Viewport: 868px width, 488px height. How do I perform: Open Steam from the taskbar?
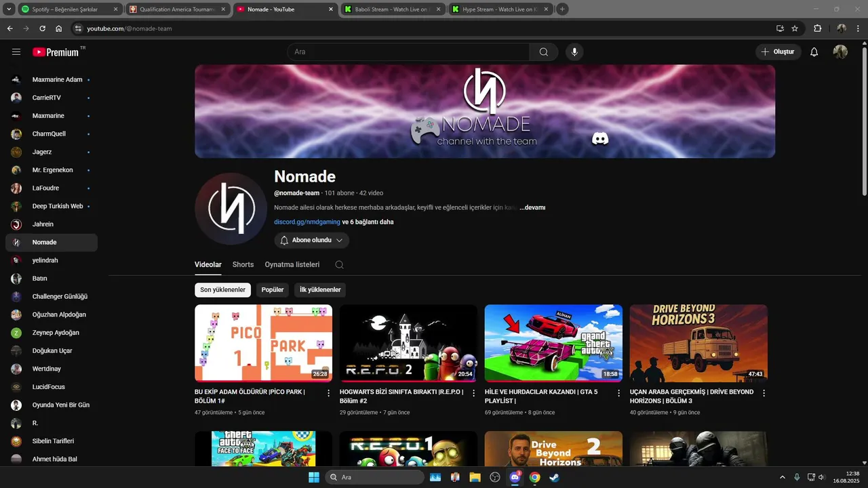(x=555, y=477)
